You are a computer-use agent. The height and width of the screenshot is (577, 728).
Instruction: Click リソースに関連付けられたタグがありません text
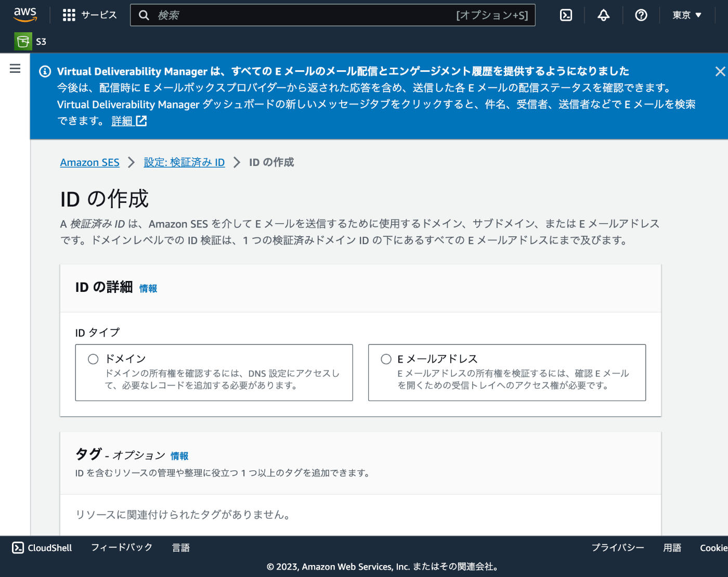click(x=183, y=515)
